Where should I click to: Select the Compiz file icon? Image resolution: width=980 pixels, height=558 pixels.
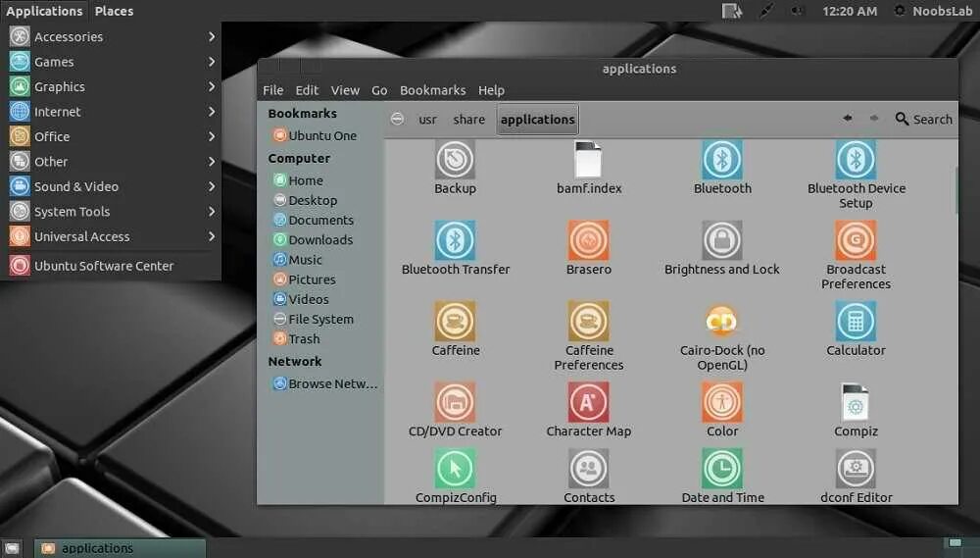856,402
